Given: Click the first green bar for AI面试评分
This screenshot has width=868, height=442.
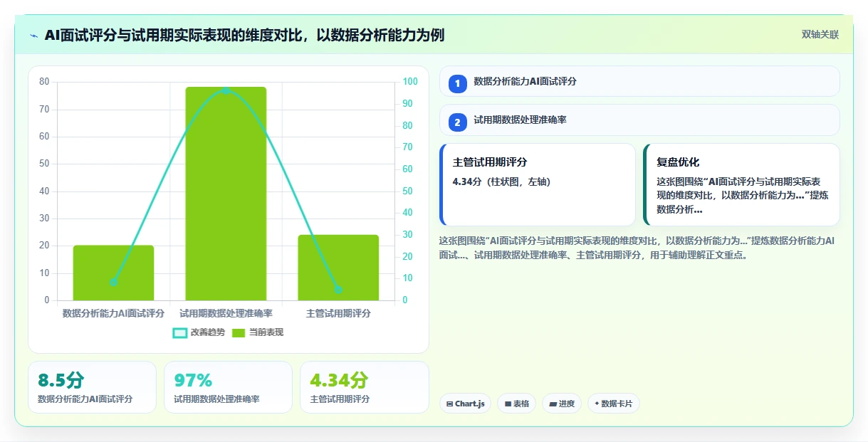Looking at the screenshot, I should pyautogui.click(x=113, y=273).
